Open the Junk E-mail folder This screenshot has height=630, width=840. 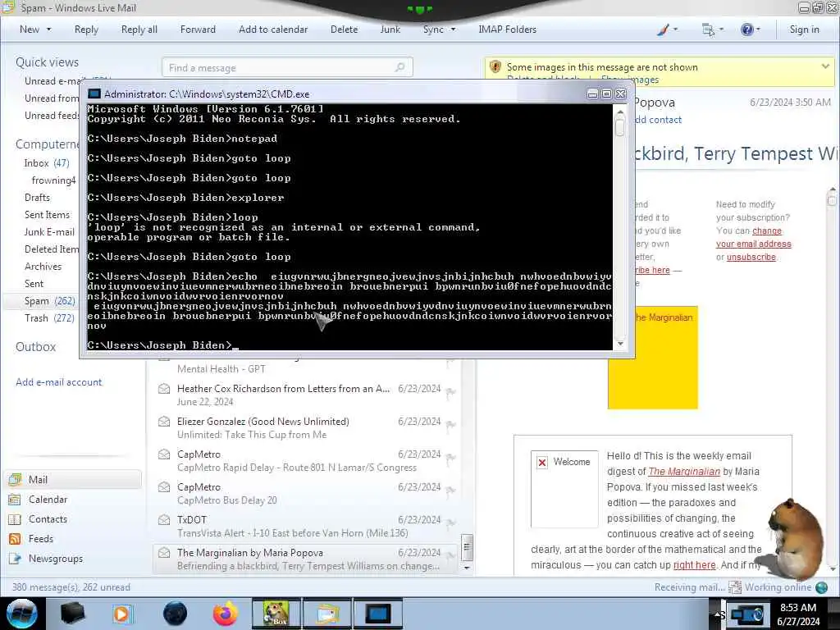(49, 232)
